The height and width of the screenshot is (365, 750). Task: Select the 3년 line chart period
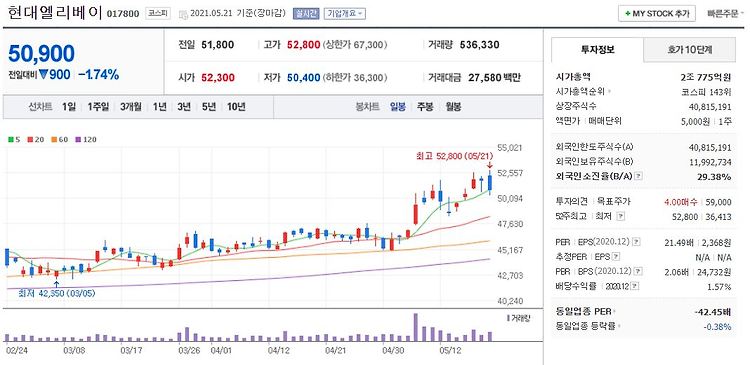pyautogui.click(x=184, y=107)
